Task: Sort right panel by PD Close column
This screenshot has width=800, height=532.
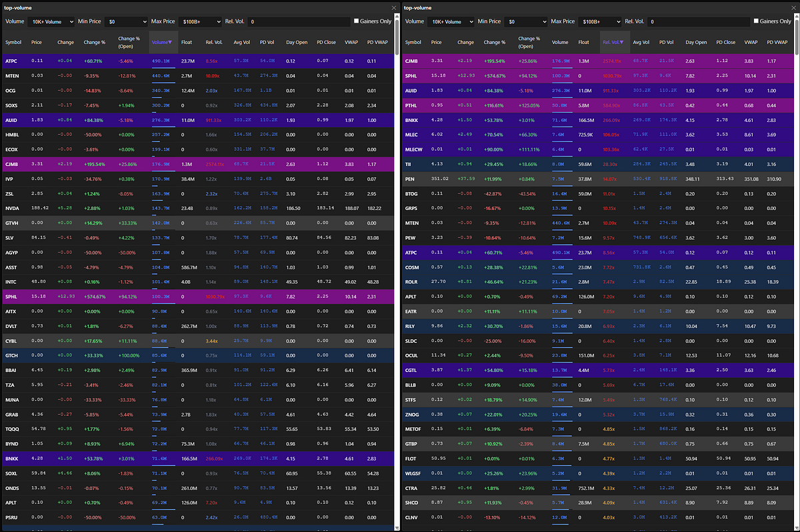Action: click(x=725, y=42)
